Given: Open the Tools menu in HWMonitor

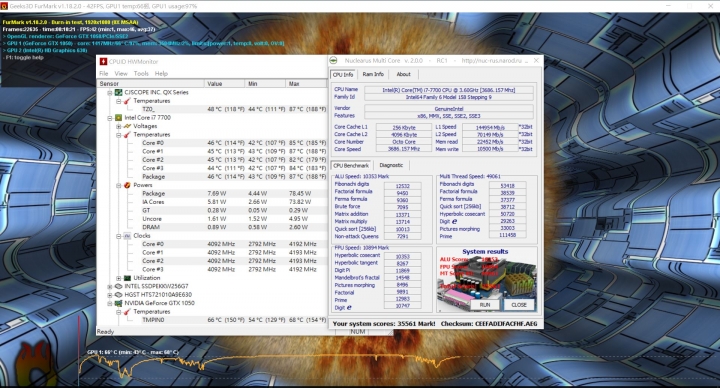Looking at the screenshot, I should 141,73.
